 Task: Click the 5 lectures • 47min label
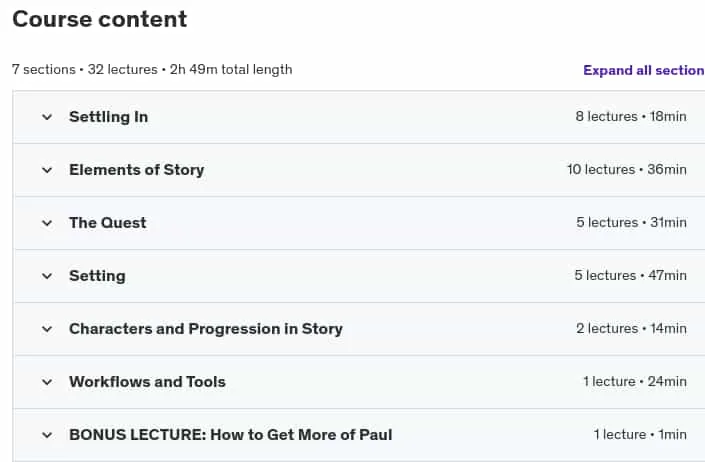pos(630,275)
